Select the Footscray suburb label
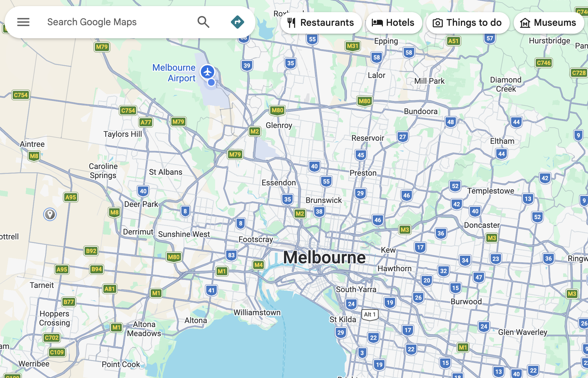Screen dimensions: 588x378 coord(256,239)
